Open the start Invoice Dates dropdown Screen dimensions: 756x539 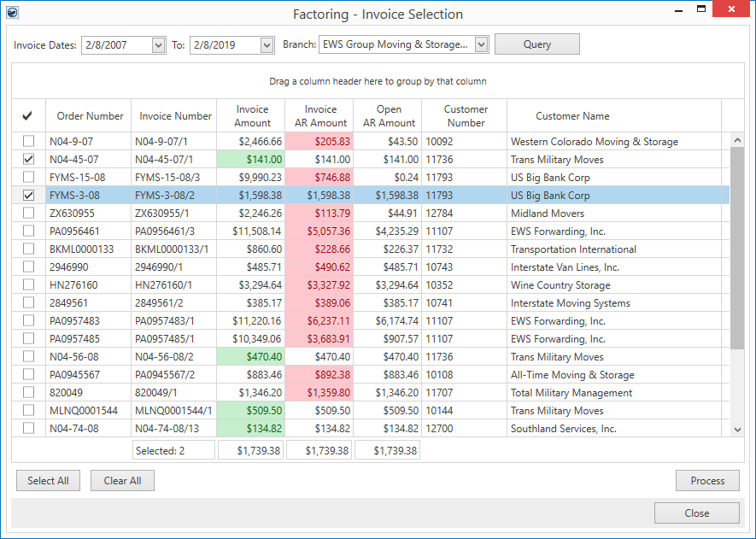point(158,45)
